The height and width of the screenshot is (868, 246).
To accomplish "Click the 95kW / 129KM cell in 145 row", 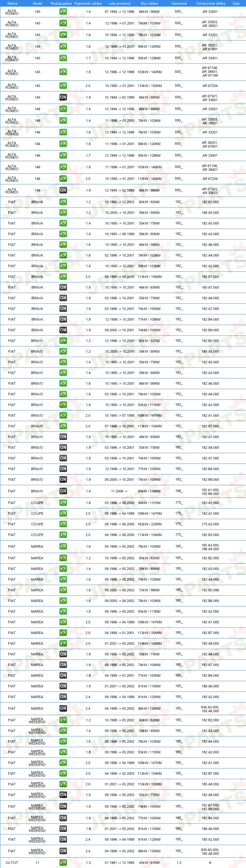I will 149,58.
